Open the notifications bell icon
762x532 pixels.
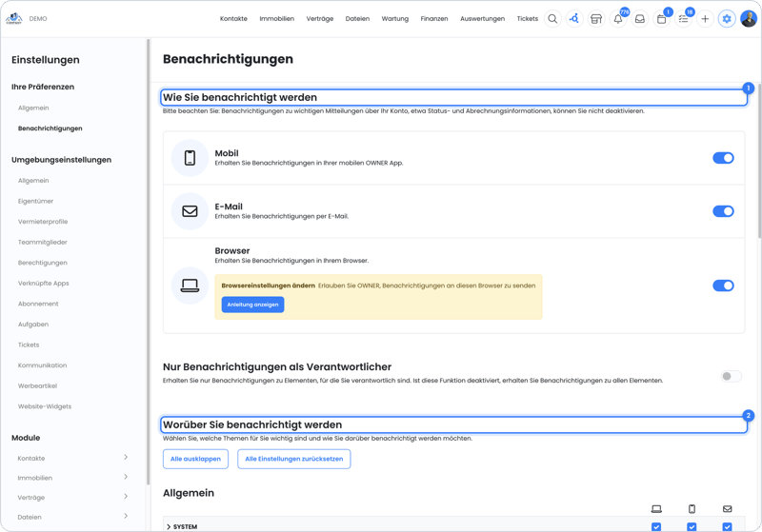click(618, 19)
